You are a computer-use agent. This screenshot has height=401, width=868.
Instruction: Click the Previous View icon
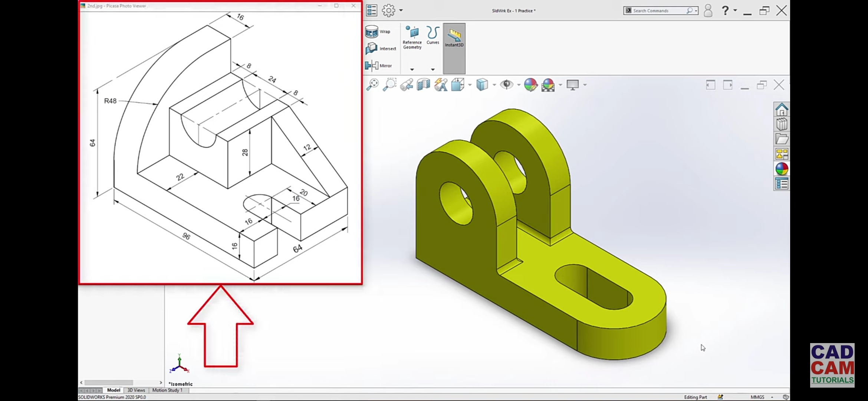pyautogui.click(x=407, y=85)
